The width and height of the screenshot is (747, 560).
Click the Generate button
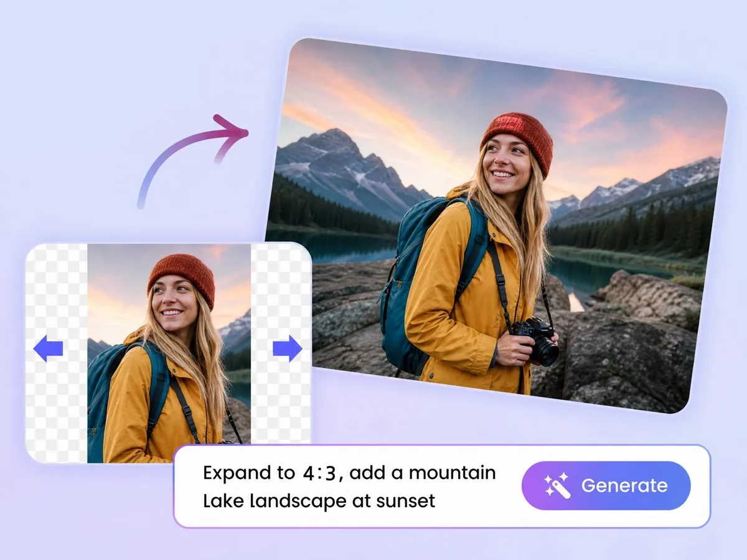coord(606,485)
